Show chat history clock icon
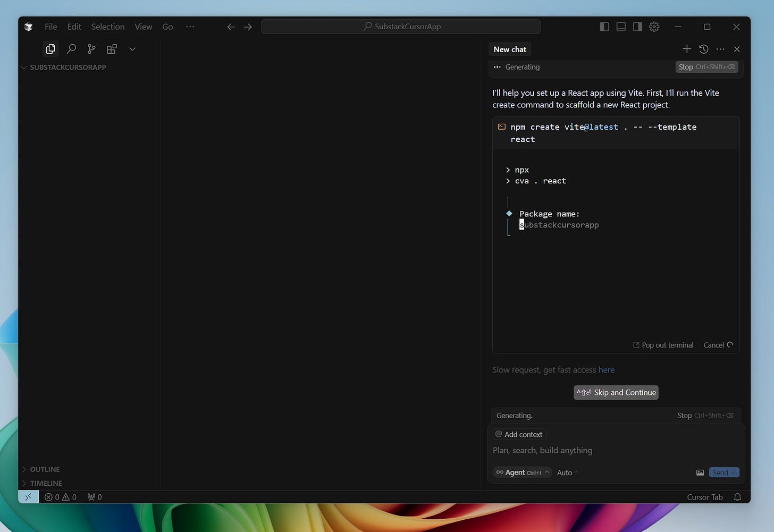Screen dimensions: 774x532 tap(704, 49)
